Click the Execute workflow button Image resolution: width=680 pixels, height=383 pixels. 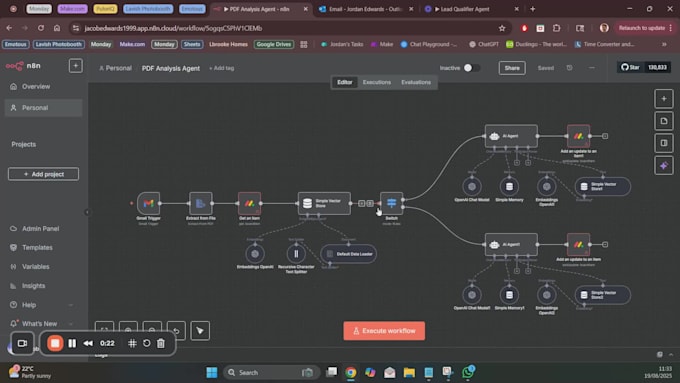coord(384,331)
